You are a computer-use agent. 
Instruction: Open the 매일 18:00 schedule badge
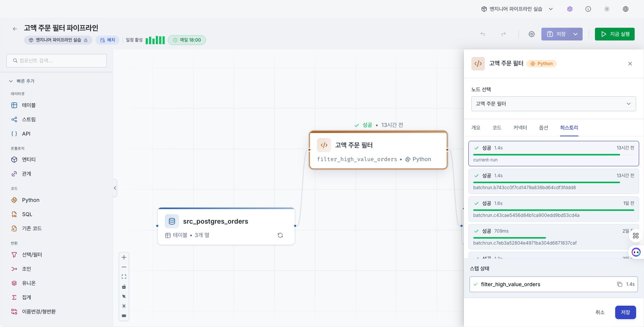pyautogui.click(x=187, y=40)
